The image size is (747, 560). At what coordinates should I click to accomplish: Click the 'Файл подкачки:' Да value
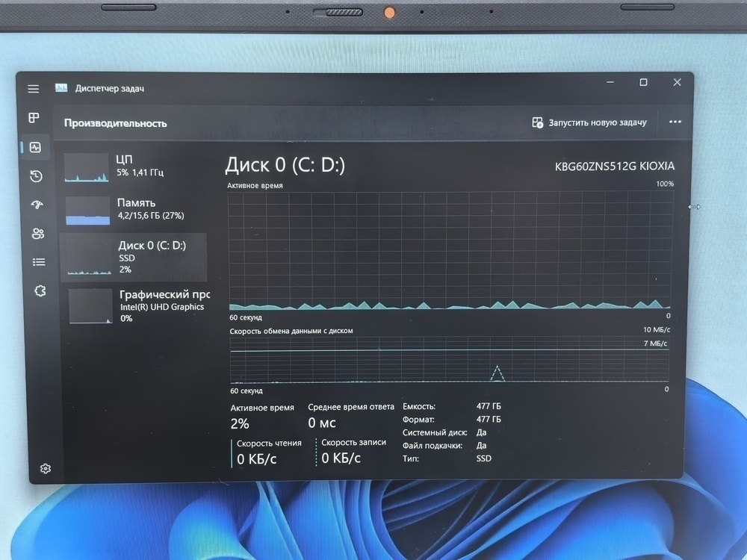point(481,445)
